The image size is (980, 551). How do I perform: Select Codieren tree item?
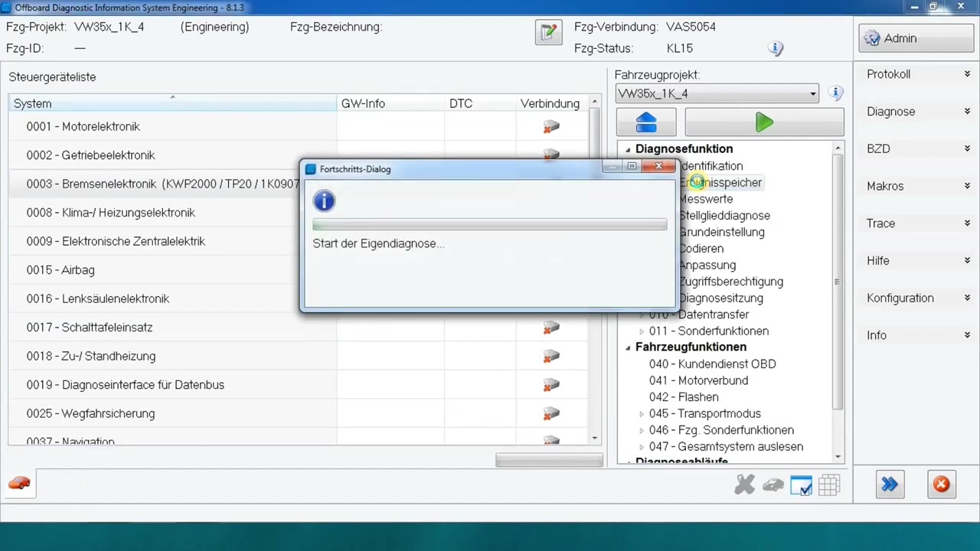(701, 249)
